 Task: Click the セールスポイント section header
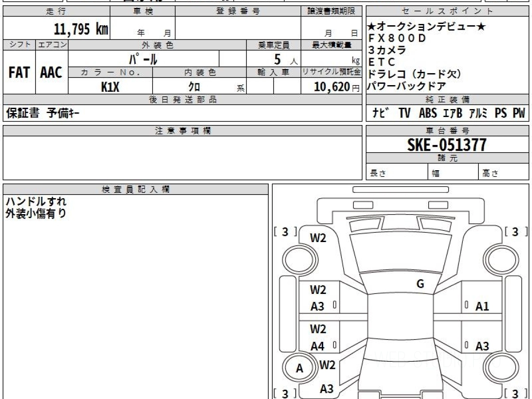click(447, 12)
